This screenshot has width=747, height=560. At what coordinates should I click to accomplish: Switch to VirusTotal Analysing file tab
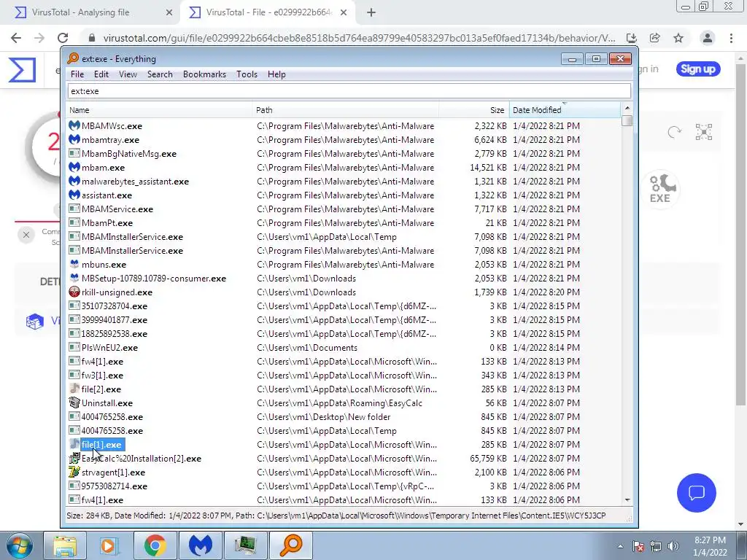click(90, 12)
